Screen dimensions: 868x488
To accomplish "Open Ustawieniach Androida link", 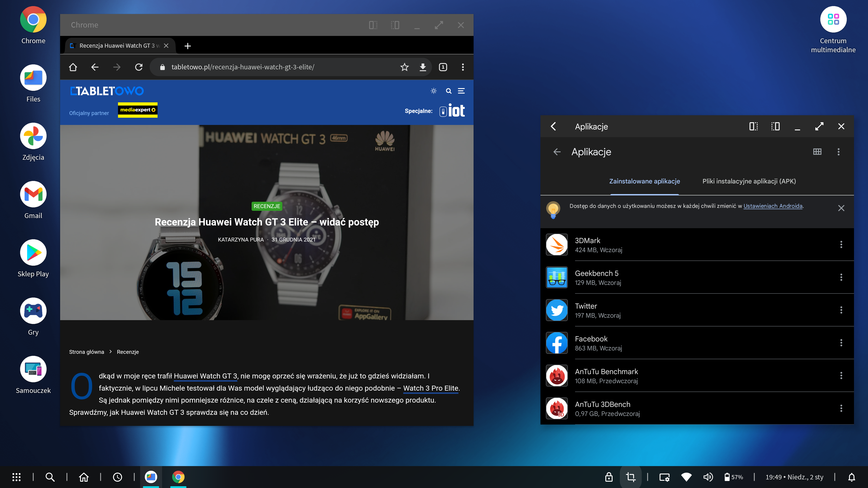I will (773, 206).
